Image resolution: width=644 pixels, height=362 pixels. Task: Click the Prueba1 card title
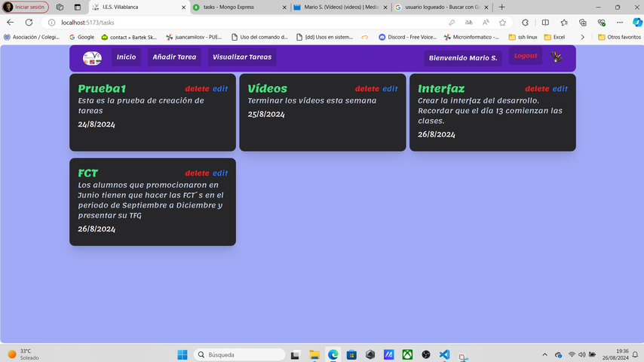click(102, 89)
